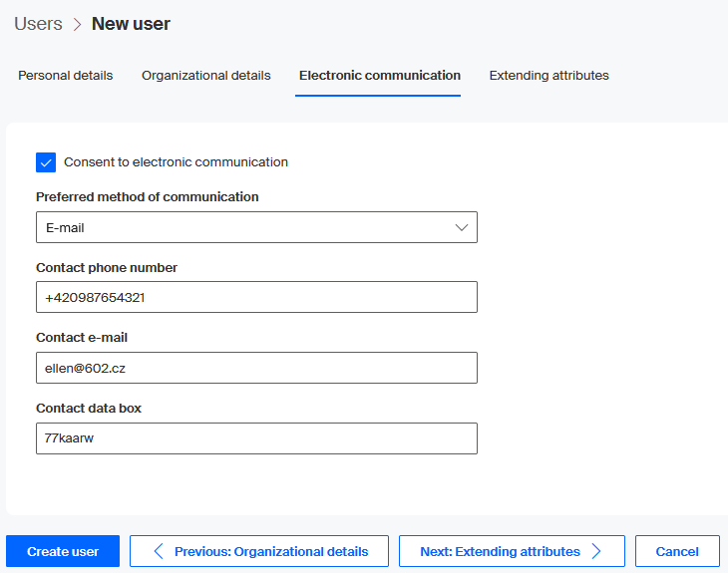This screenshot has width=728, height=573.
Task: Uncheck Consent to electronic communication checkbox
Action: point(46,162)
